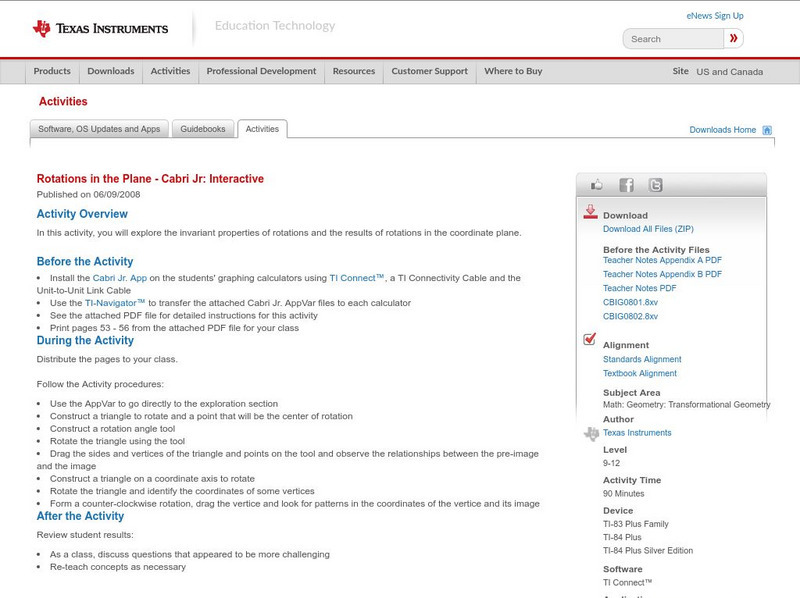Click the TI-84 Plus device entry
800x598 pixels.
pyautogui.click(x=622, y=537)
